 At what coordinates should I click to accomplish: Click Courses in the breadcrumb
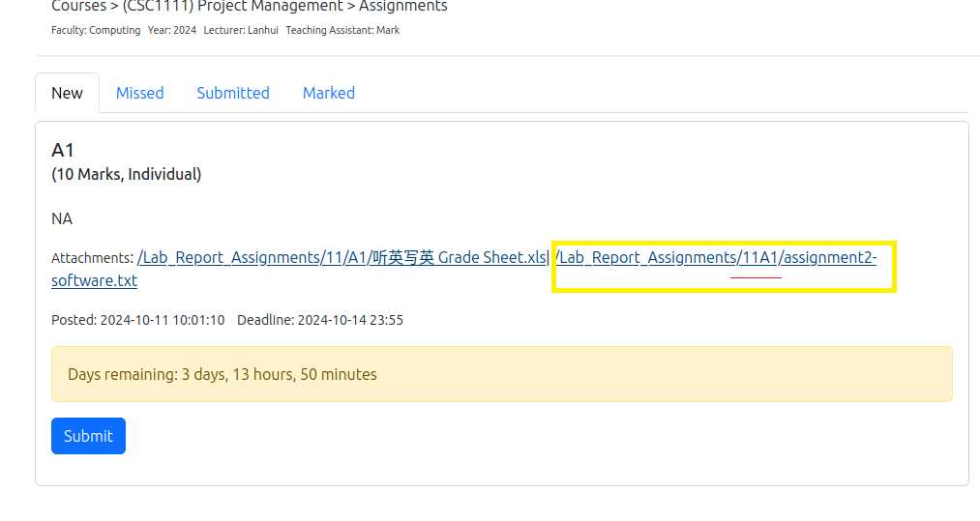tap(78, 7)
